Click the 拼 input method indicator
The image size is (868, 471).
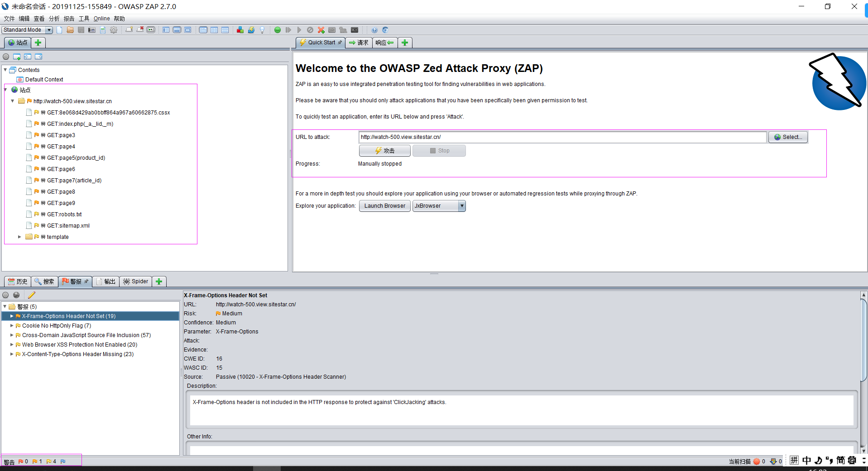pyautogui.click(x=794, y=461)
